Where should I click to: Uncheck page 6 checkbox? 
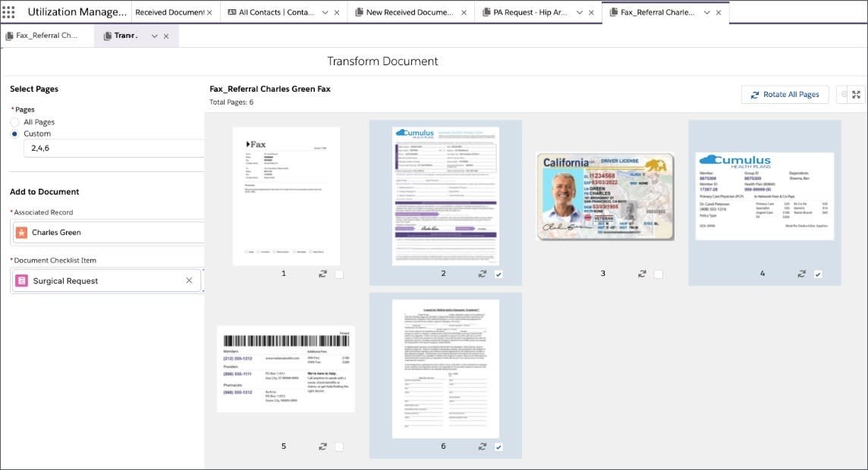tap(498, 446)
